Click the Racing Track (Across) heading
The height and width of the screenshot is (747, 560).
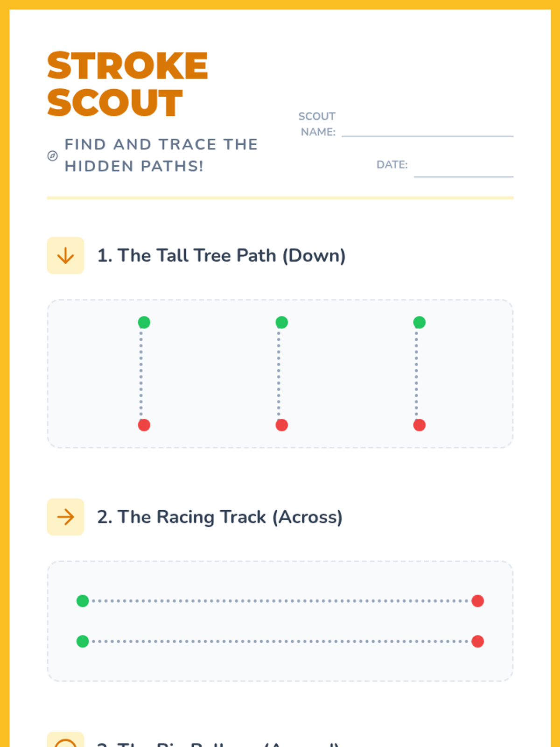(x=220, y=517)
